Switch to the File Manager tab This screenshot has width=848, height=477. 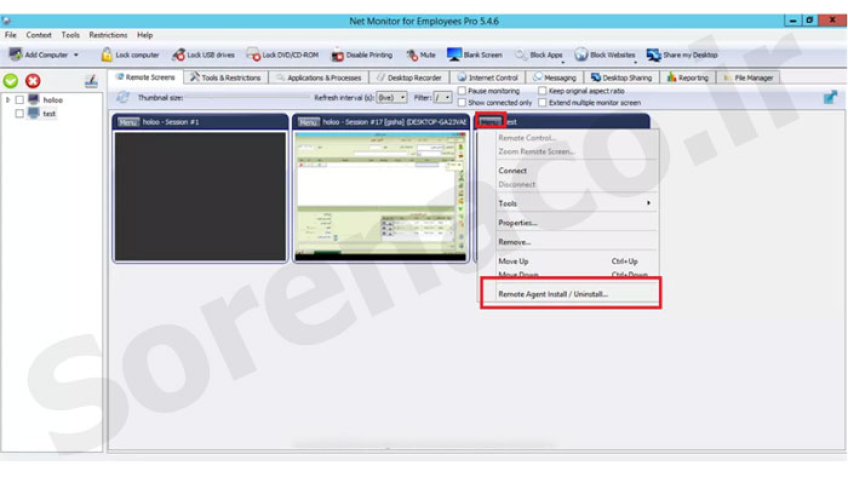[x=748, y=77]
